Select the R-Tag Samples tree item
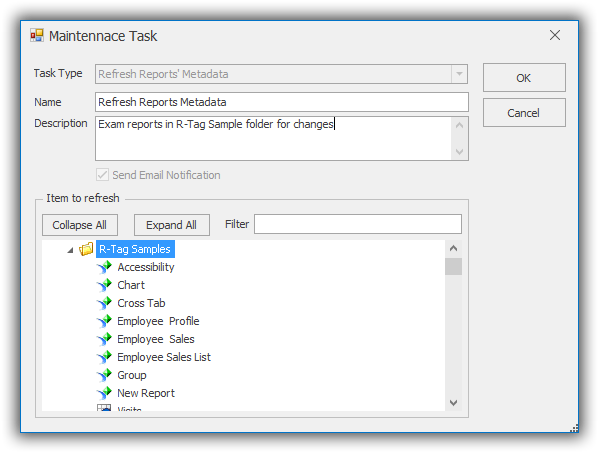Viewport: 599px width, 453px height. (135, 249)
